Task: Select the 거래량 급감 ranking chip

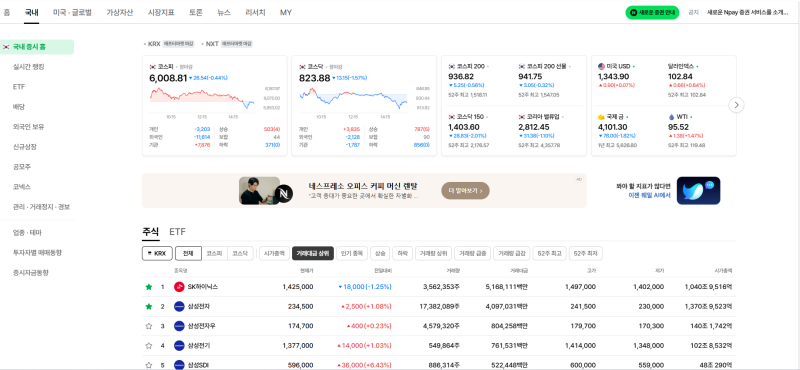Action: pos(512,253)
